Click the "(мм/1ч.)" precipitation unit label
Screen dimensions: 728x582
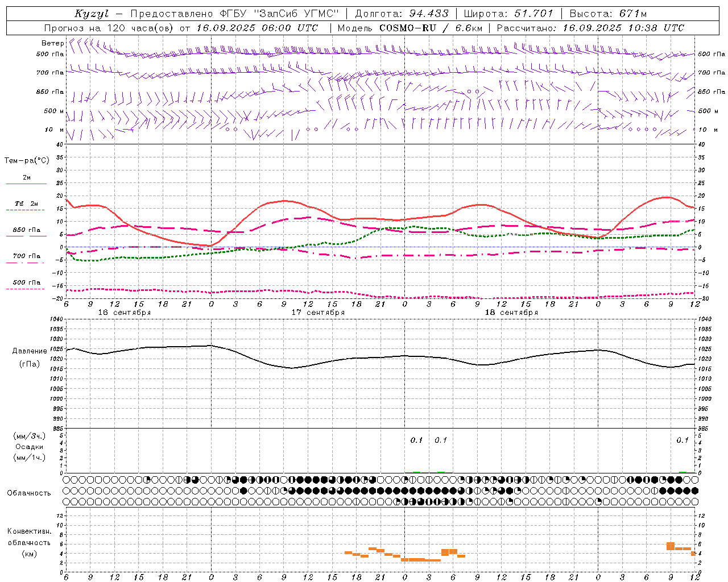(x=30, y=458)
